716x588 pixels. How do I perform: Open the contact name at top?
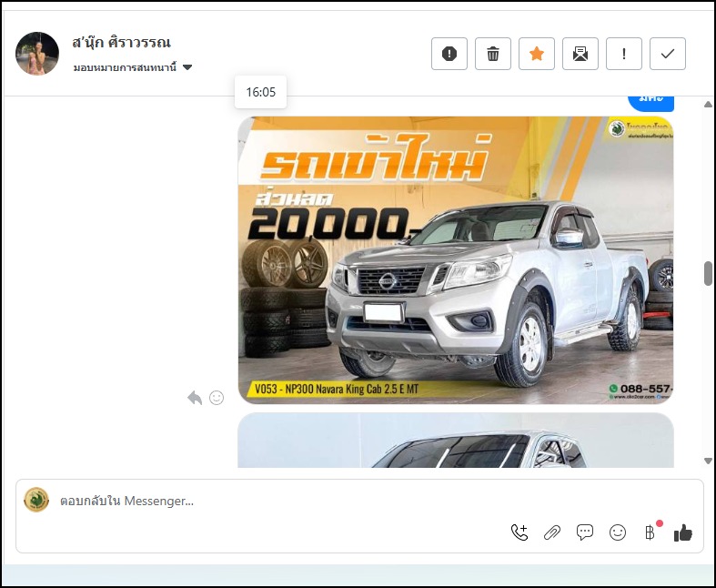pos(122,43)
